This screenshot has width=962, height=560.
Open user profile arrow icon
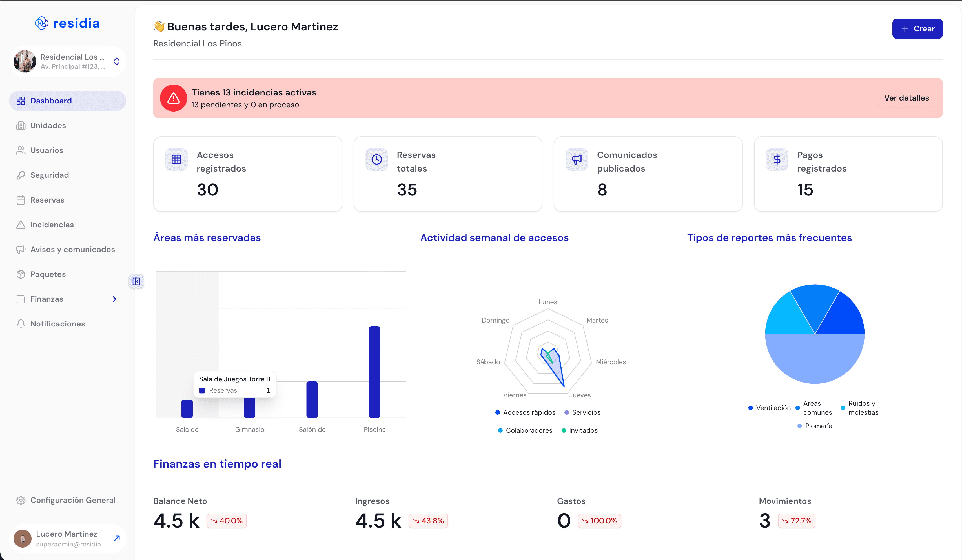coord(117,538)
